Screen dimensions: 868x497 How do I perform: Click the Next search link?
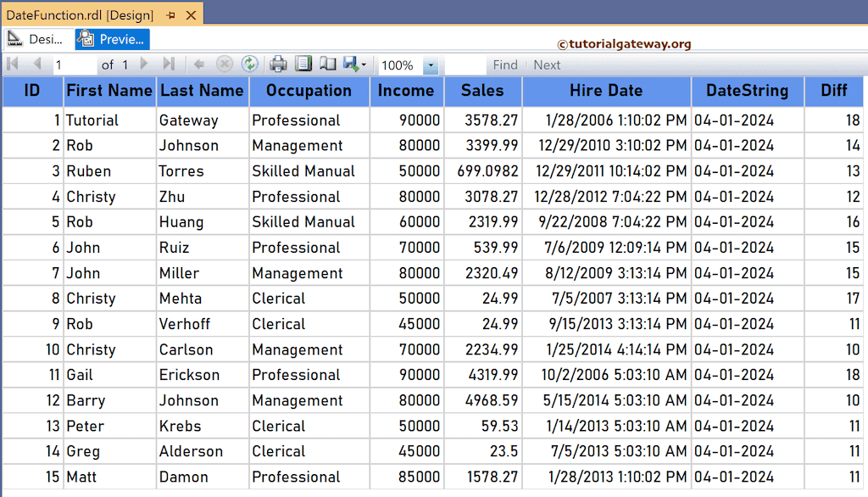546,64
